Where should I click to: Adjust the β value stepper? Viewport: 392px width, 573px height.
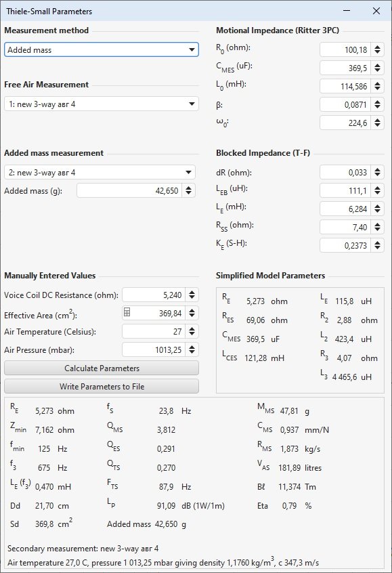tap(377, 104)
